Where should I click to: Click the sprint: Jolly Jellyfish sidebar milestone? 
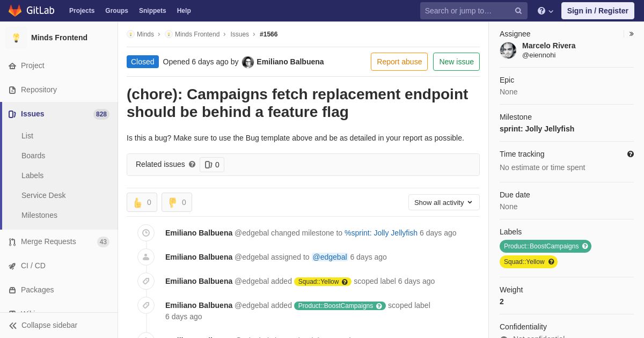click(537, 129)
